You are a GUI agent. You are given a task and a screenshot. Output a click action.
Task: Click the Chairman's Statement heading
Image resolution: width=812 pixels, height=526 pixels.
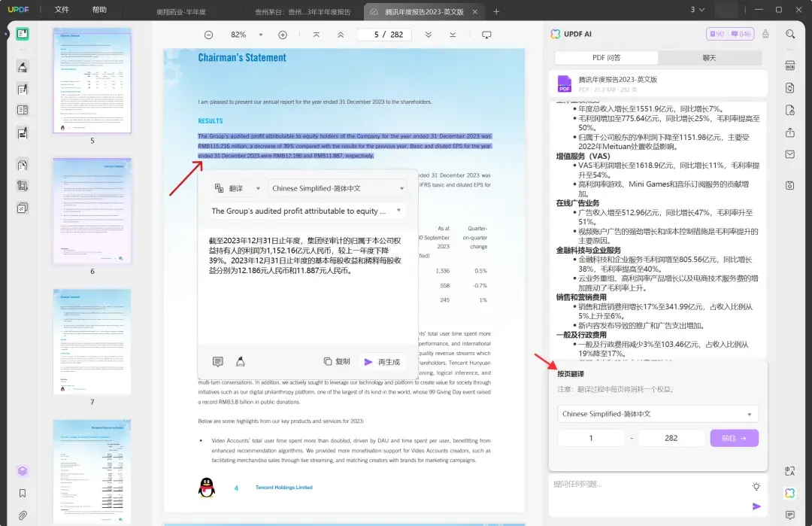coord(242,57)
